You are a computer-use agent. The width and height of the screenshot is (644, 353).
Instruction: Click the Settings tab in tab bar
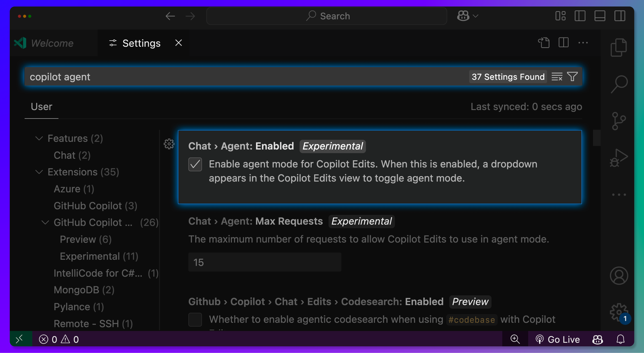[x=141, y=43]
